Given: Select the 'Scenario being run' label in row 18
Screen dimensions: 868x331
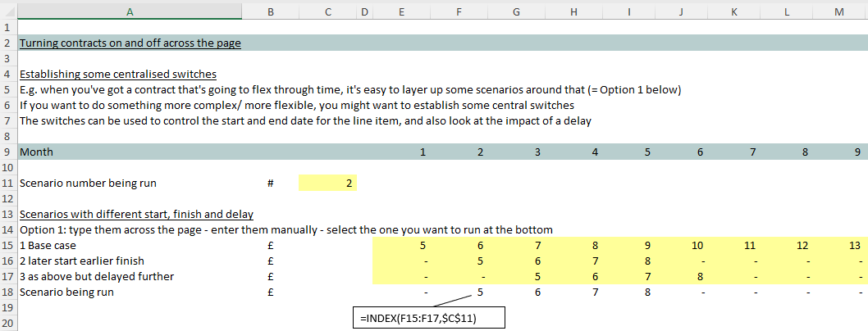Looking at the screenshot, I should (x=66, y=292).
